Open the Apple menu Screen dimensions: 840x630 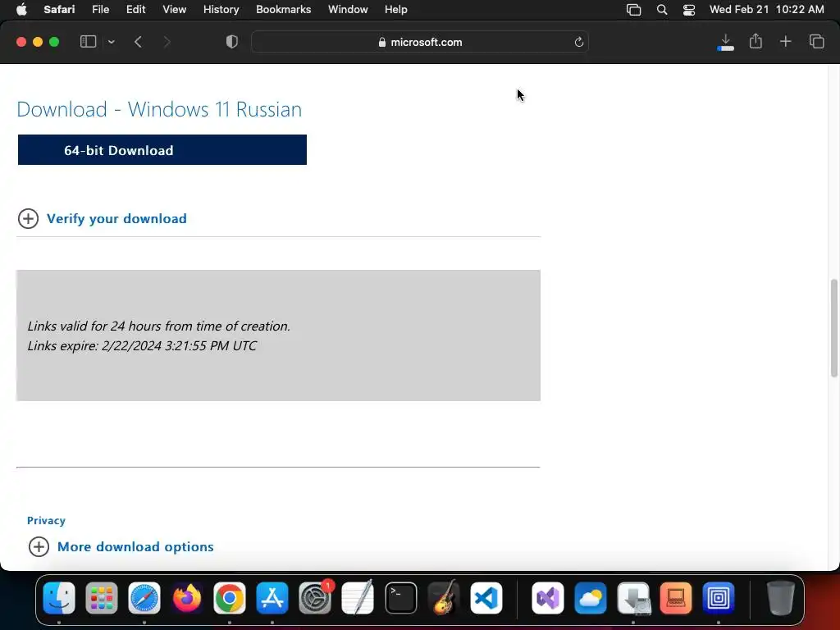[21, 10]
